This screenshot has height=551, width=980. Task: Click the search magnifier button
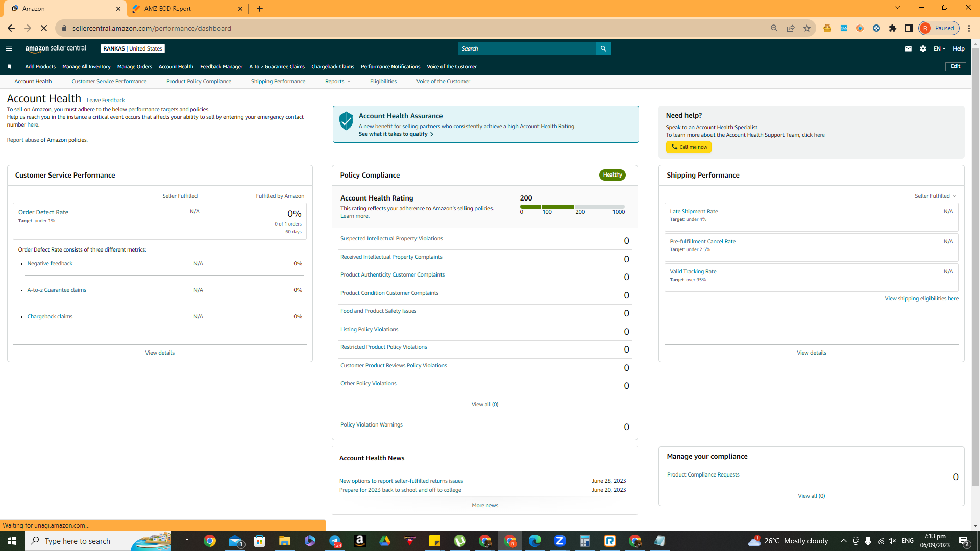[x=603, y=48]
